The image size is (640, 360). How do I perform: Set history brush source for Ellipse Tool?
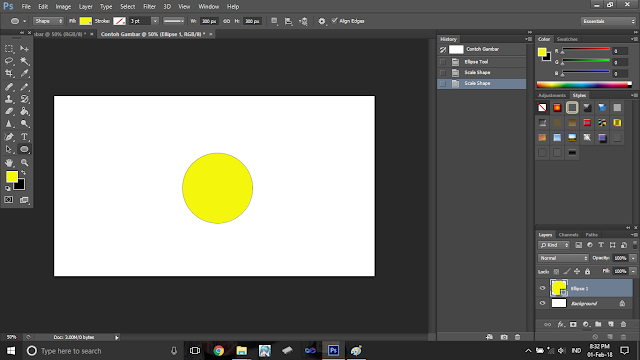coord(443,62)
